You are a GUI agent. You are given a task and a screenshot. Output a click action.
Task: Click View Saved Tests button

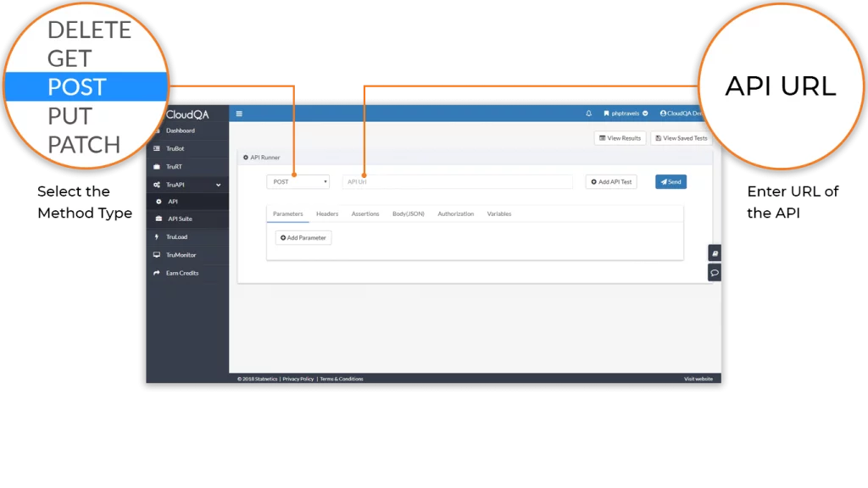pyautogui.click(x=681, y=138)
